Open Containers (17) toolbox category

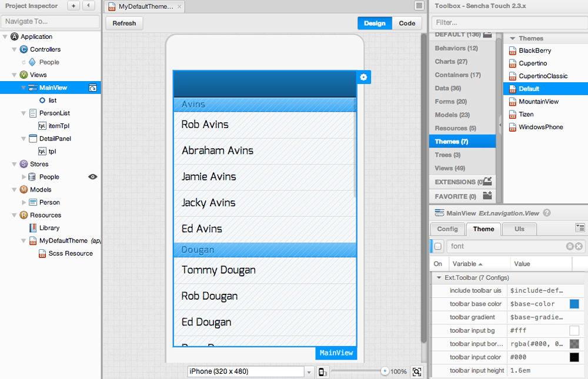pyautogui.click(x=462, y=75)
